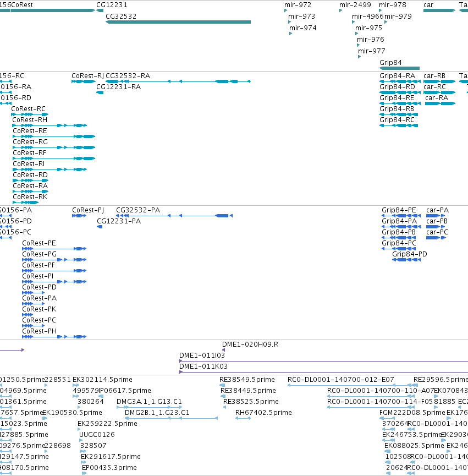
Task: Click the mir-978 label
Action: pyautogui.click(x=393, y=5)
